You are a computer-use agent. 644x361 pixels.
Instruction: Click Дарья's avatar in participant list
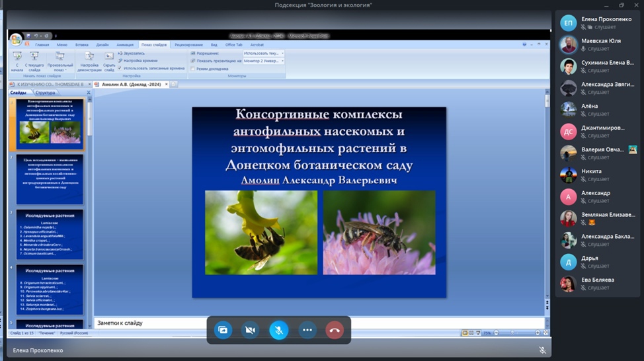[568, 262]
